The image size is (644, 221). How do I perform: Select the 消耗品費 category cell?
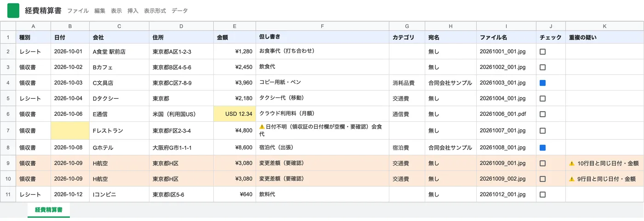tap(407, 83)
